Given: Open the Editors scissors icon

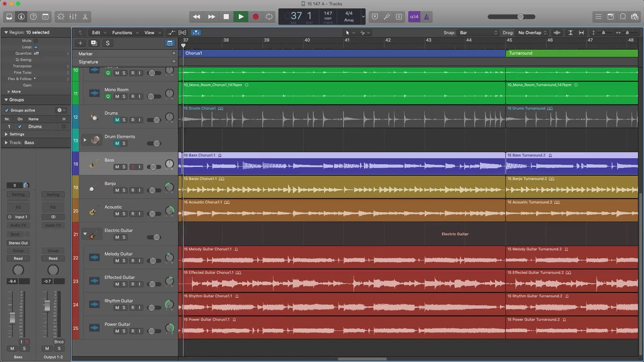Looking at the screenshot, I should 85,17.
